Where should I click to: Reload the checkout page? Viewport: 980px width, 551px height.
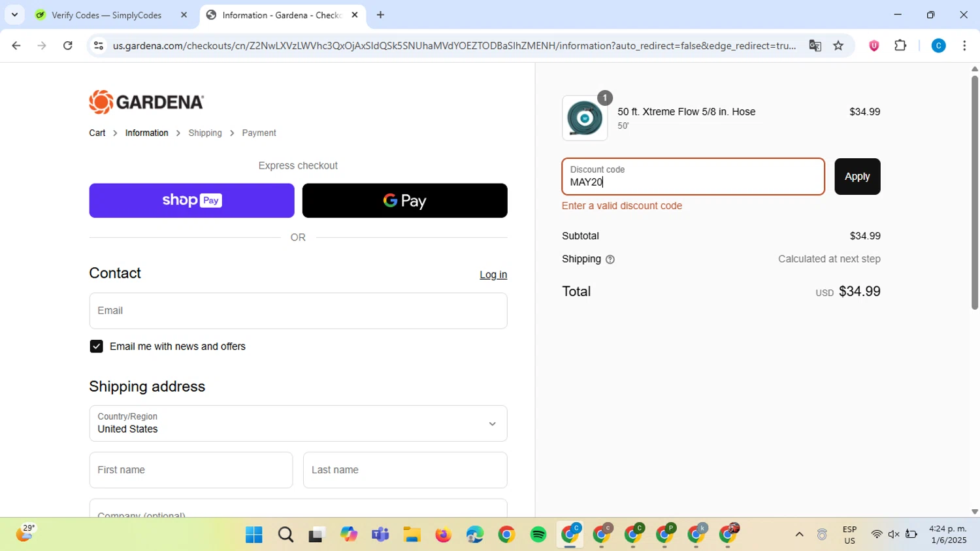pyautogui.click(x=68, y=46)
